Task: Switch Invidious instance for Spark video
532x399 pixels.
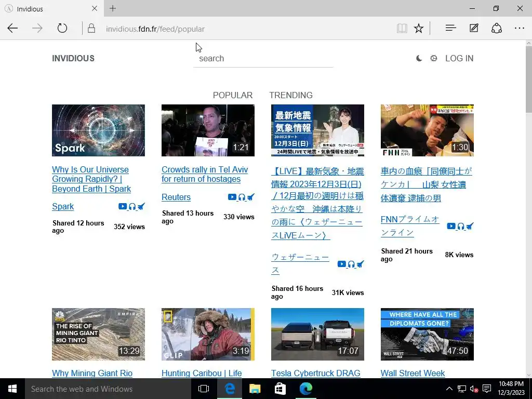Action: (141, 206)
